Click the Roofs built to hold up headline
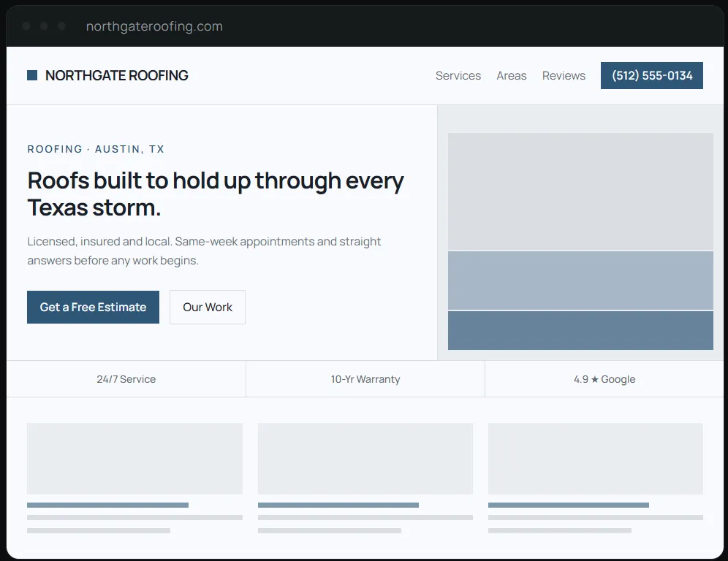The height and width of the screenshot is (561, 728). pyautogui.click(x=216, y=194)
